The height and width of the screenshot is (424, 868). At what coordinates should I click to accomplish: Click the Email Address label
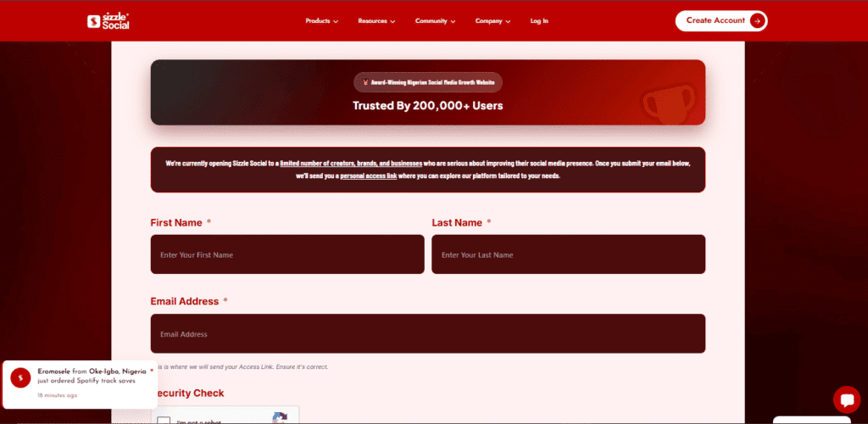click(x=184, y=301)
